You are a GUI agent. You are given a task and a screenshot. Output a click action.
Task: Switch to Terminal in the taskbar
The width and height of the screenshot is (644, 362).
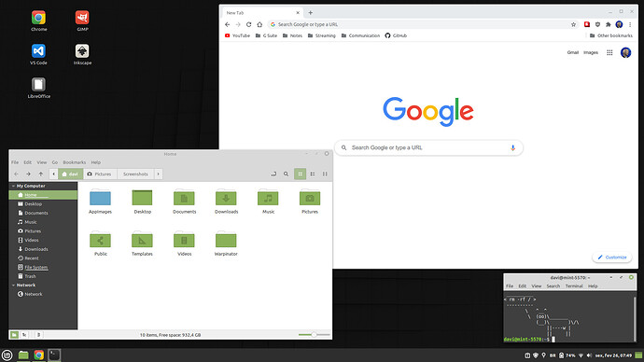pos(54,355)
